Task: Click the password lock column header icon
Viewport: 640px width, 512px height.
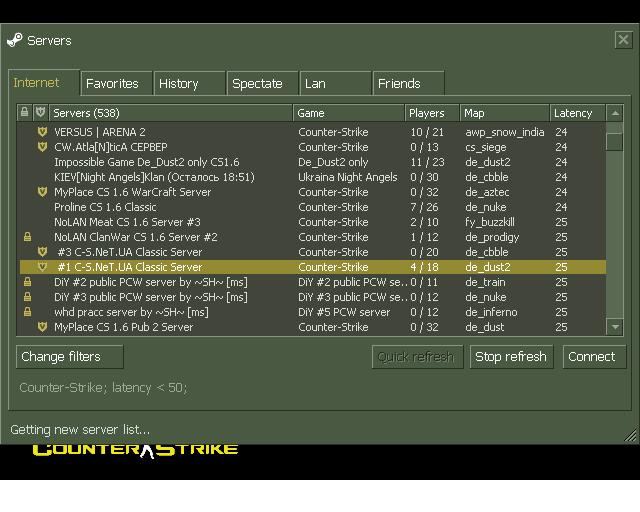Action: [24, 112]
